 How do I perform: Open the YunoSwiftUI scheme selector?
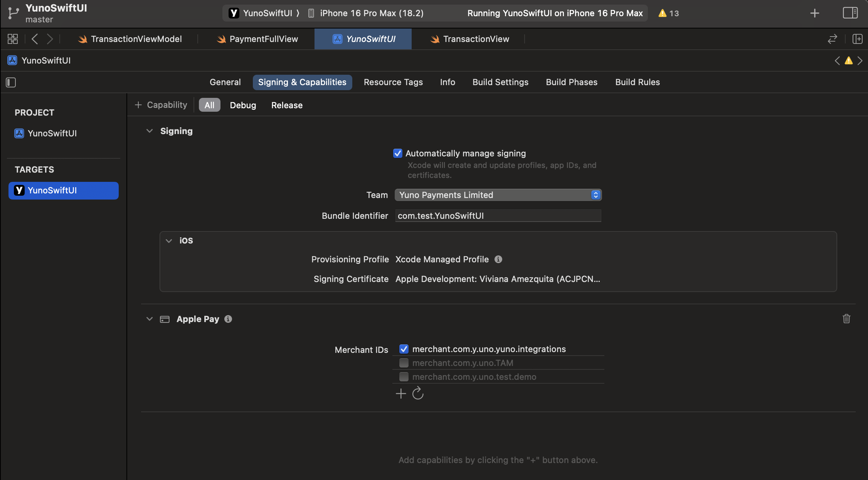click(267, 13)
